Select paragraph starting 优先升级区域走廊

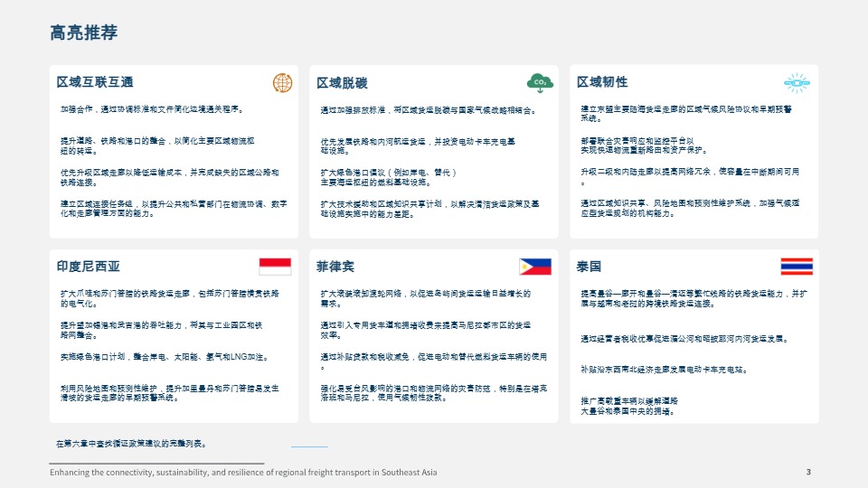169,178
